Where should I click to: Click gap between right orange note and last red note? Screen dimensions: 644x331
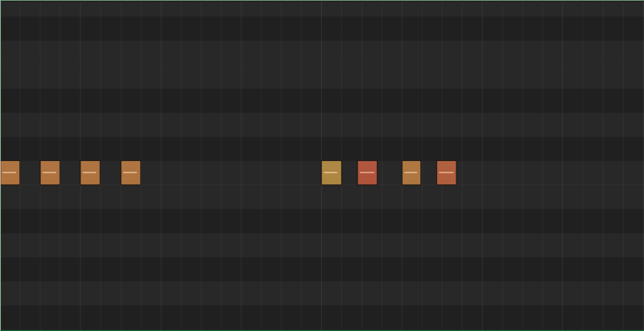[x=429, y=173]
